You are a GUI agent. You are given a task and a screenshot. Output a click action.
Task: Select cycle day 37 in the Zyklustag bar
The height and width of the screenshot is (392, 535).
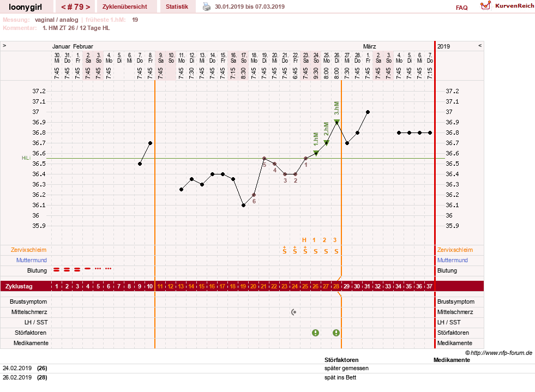[x=429, y=286]
